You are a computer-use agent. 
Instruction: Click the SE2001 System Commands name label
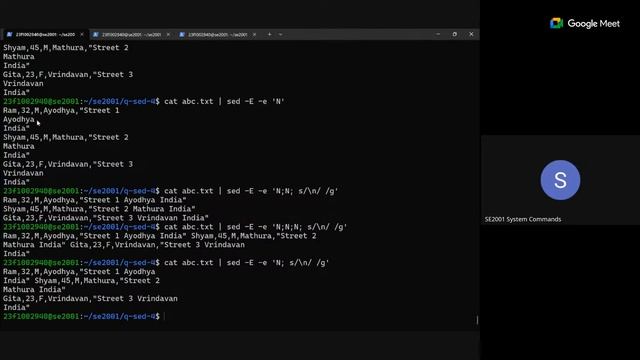[x=523, y=219]
